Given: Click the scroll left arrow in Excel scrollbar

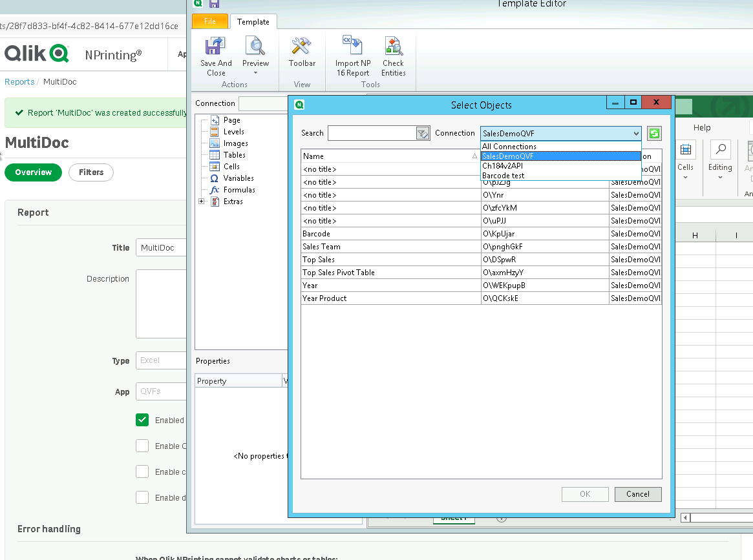Looking at the screenshot, I should click(685, 517).
